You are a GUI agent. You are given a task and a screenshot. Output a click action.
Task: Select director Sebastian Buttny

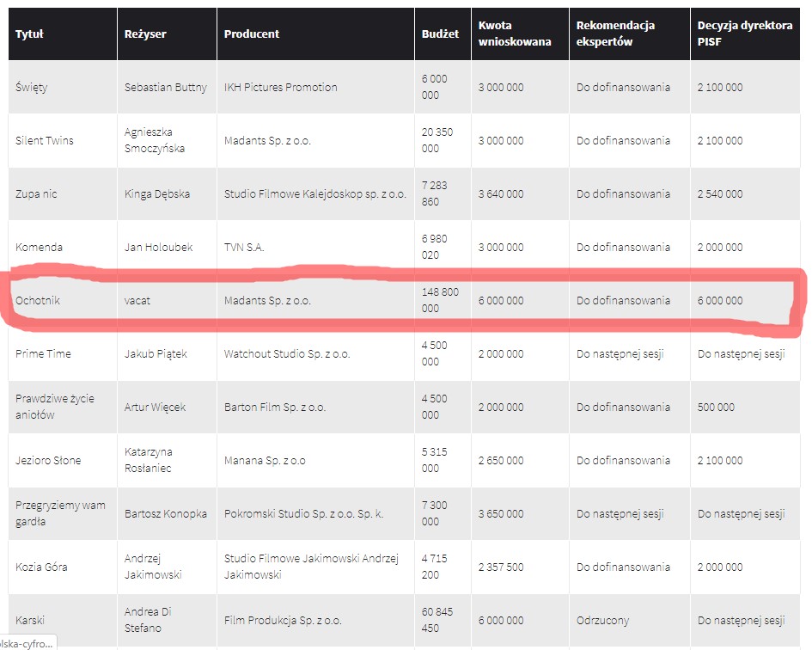click(166, 87)
